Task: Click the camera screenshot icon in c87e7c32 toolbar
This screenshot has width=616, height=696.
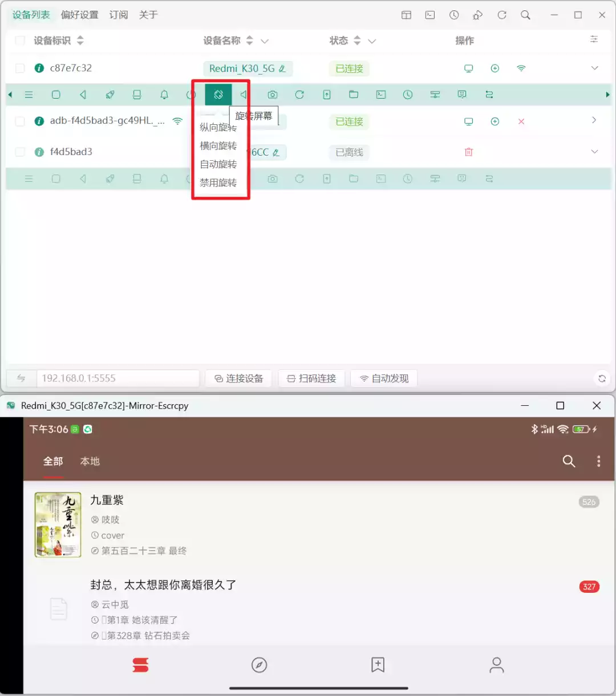Action: tap(273, 95)
